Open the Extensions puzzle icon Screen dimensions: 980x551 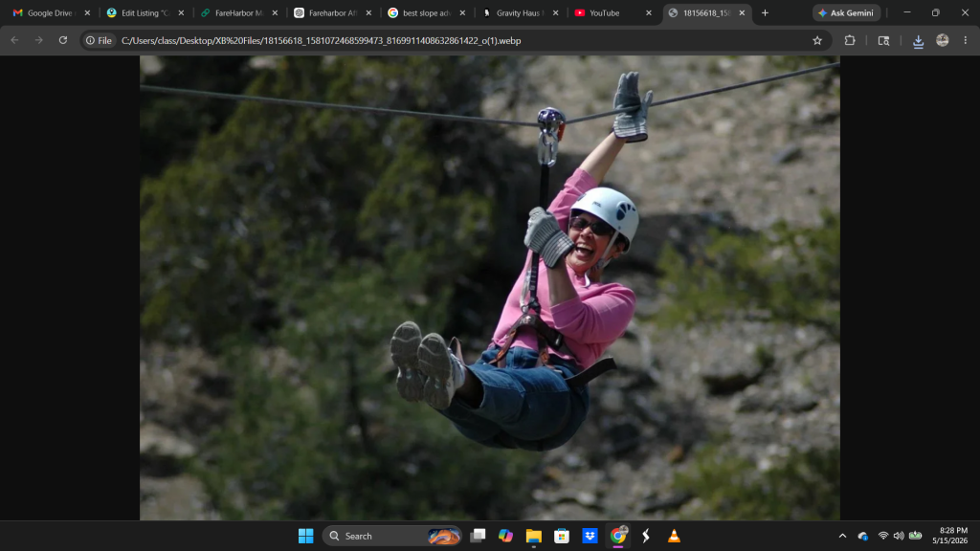[x=850, y=40]
